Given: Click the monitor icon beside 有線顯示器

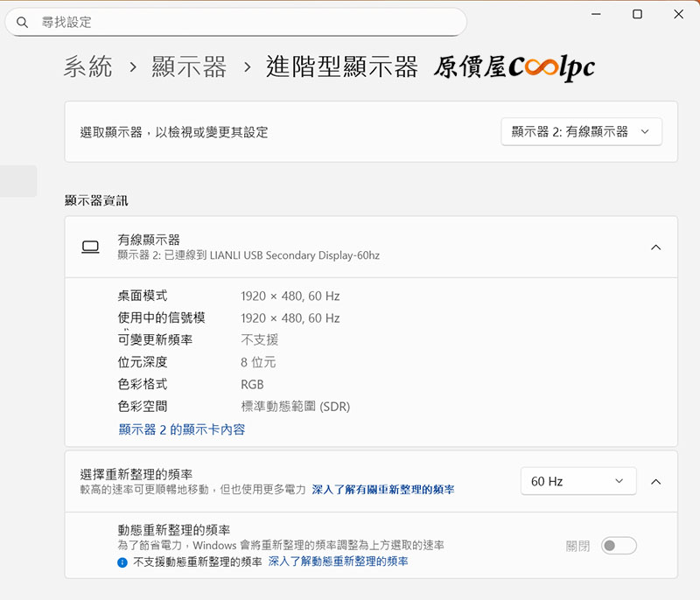Looking at the screenshot, I should pos(90,248).
